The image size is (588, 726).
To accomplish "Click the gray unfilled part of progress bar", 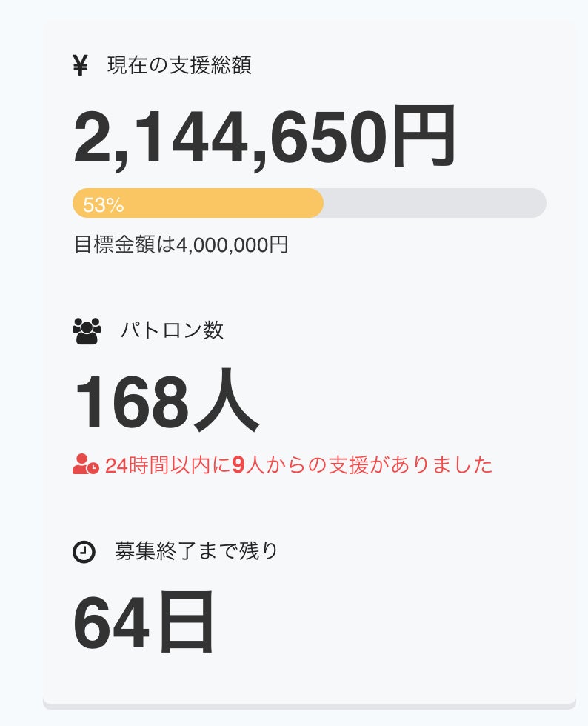I will click(434, 204).
